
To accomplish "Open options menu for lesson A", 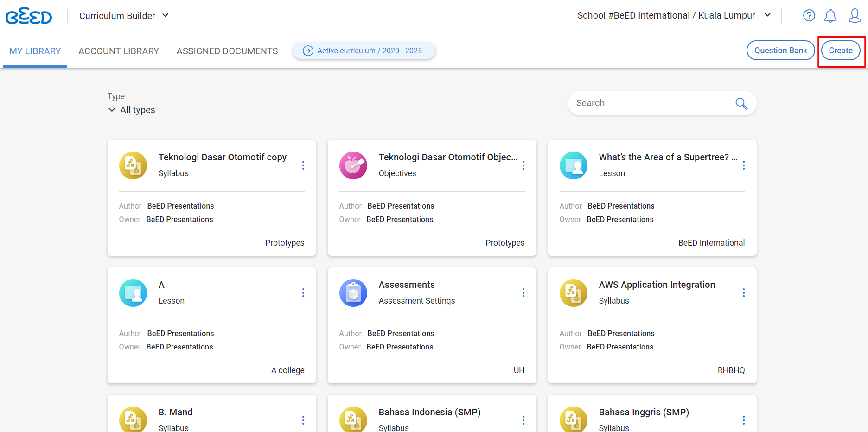I will click(x=303, y=293).
